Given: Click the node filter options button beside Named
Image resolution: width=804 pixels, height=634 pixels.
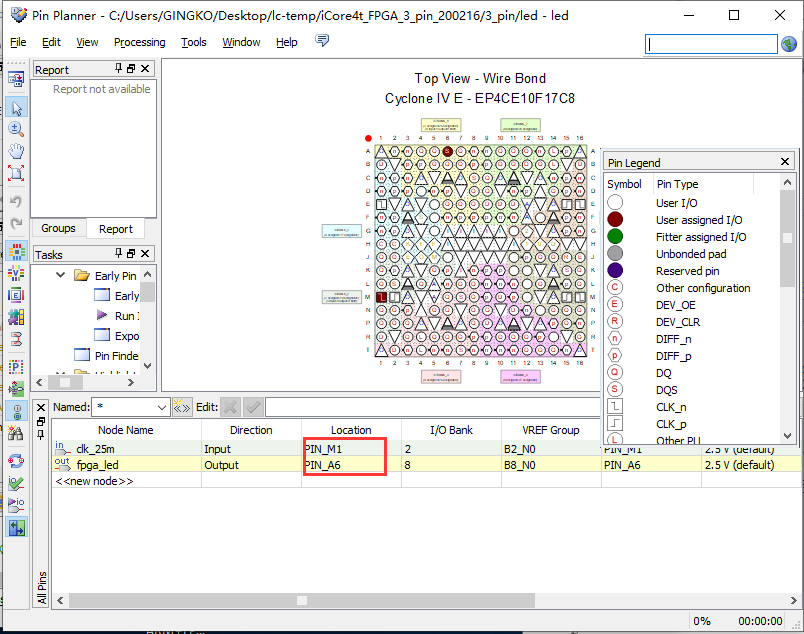Looking at the screenshot, I should tap(181, 407).
